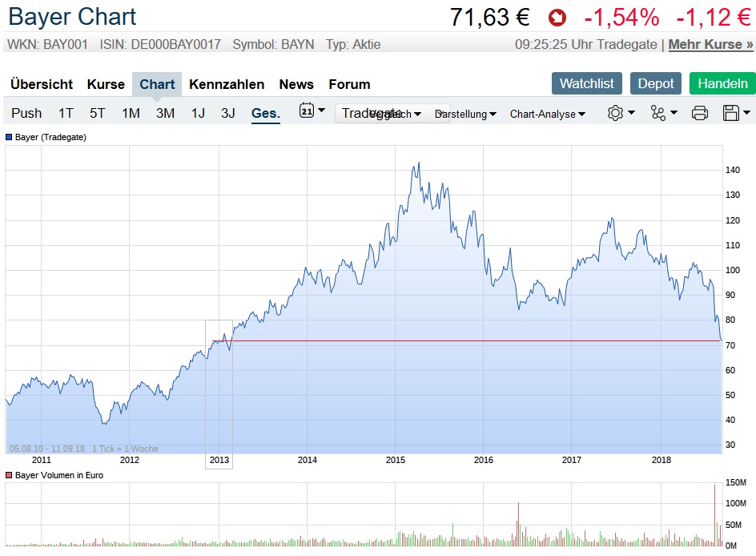This screenshot has width=756, height=556.
Task: Add stock to Watchlist
Action: tap(586, 83)
